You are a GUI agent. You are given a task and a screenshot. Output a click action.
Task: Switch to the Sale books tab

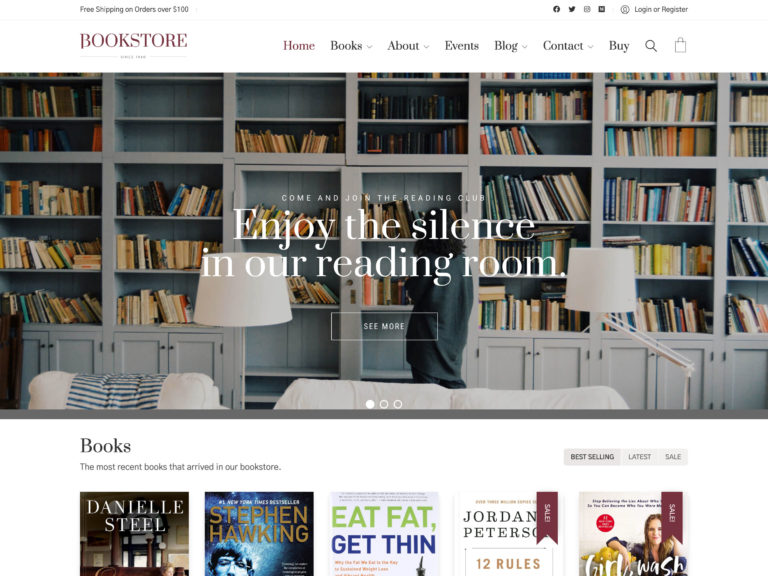point(673,456)
